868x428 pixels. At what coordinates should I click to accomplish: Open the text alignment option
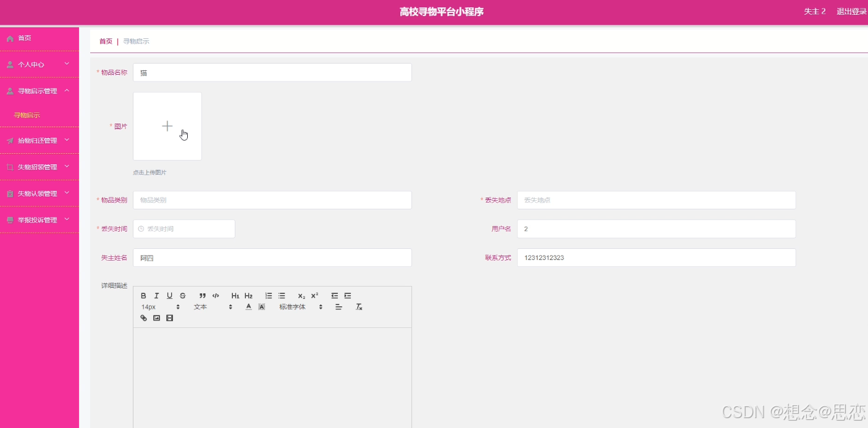tap(339, 307)
